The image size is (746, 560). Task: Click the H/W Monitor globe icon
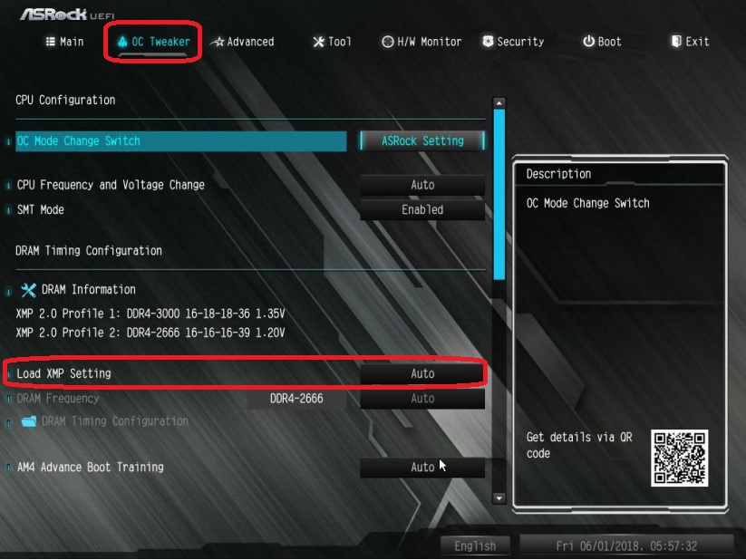pos(388,42)
